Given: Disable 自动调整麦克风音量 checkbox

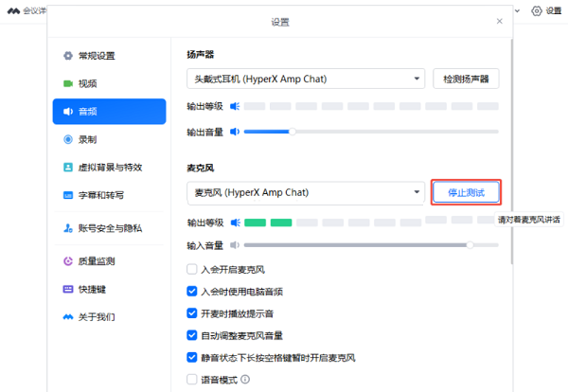Looking at the screenshot, I should [x=192, y=335].
